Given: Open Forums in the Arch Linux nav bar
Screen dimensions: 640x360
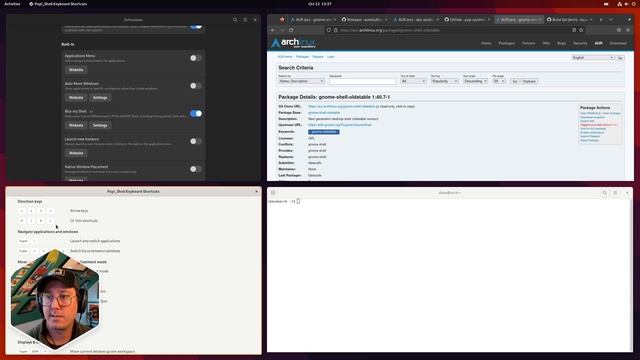Looking at the screenshot, I should 528,43.
